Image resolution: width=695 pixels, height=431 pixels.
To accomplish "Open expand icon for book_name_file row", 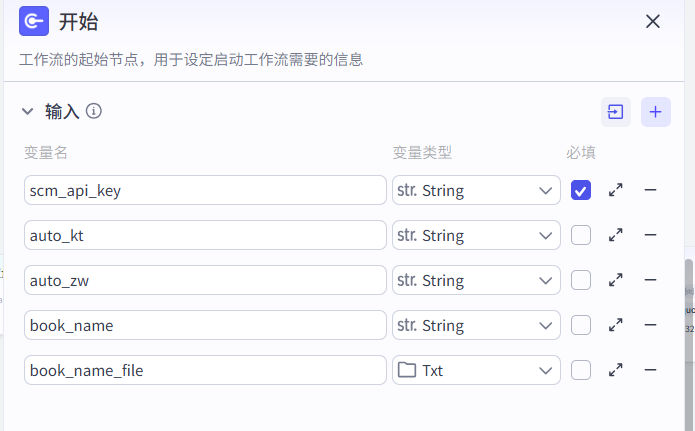I will click(x=616, y=370).
